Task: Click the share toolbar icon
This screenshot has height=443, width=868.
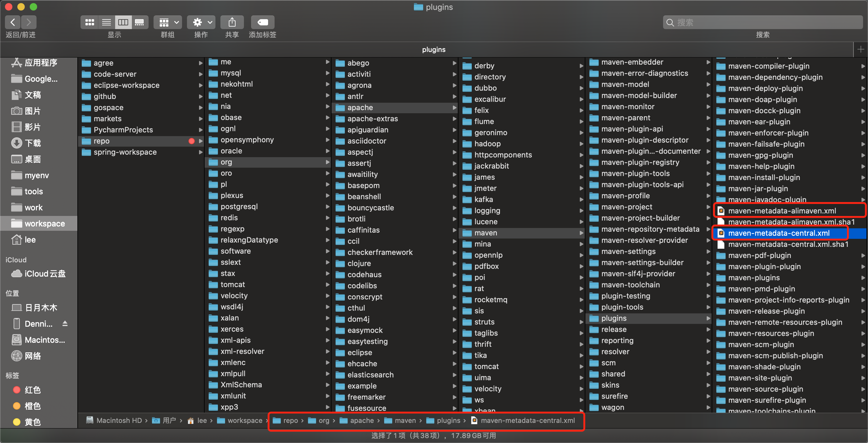Action: (232, 23)
